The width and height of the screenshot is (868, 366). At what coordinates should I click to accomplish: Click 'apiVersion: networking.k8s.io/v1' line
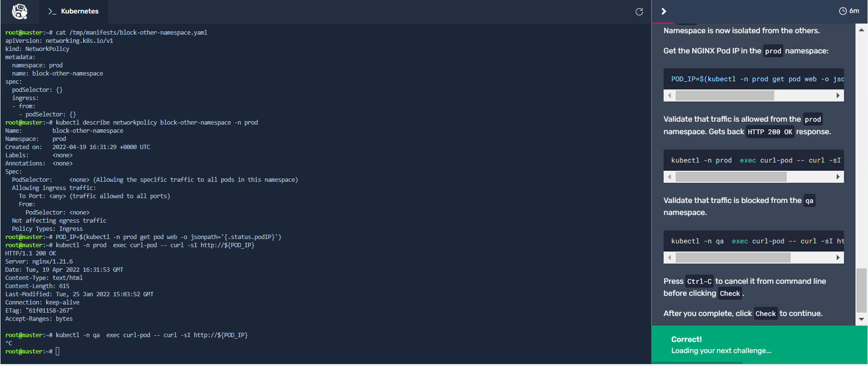tap(59, 41)
